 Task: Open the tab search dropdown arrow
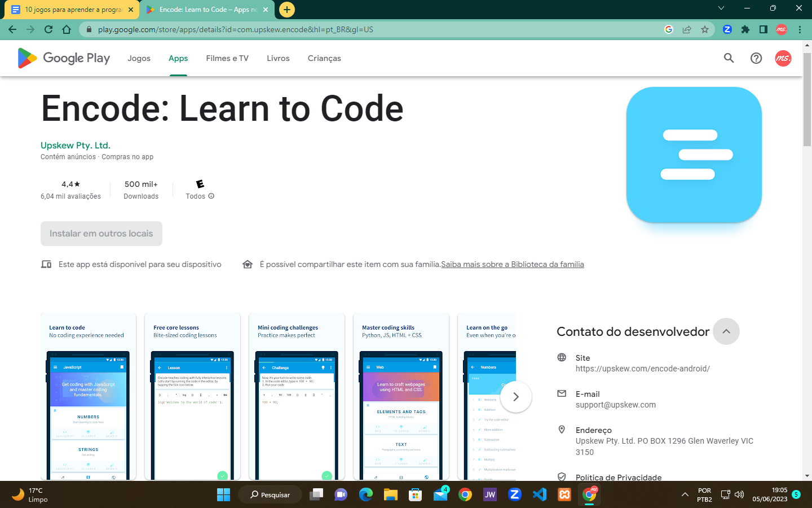[x=721, y=8]
